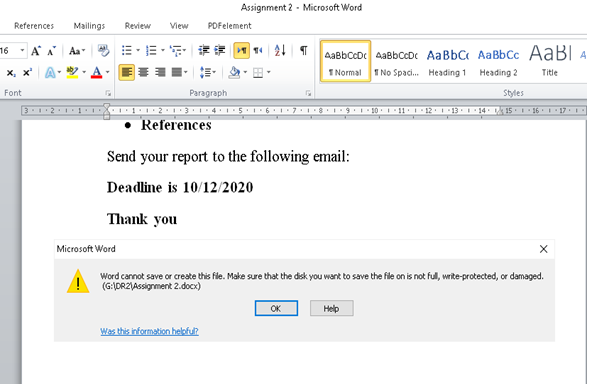Click the Grow Font icon
This screenshot has height=384, width=601.
(36, 51)
